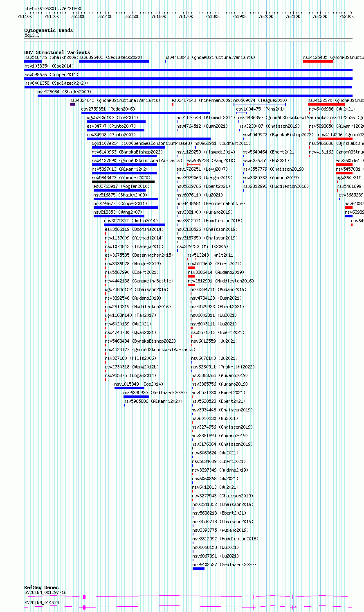Click the esv989228 (Pang2010) label
This screenshot has width=364, height=612.
(211, 161)
